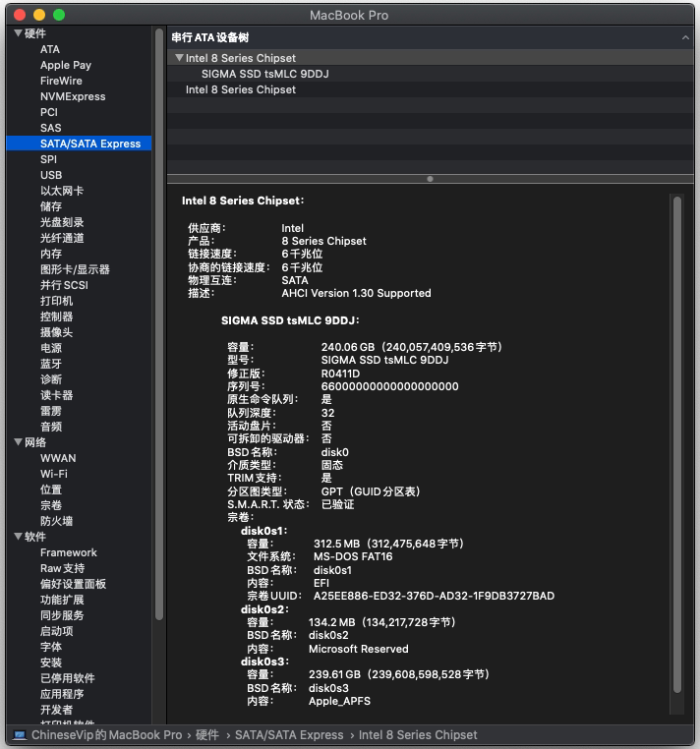
Task: Select 宗卷 under 网络
Action: pos(51,505)
